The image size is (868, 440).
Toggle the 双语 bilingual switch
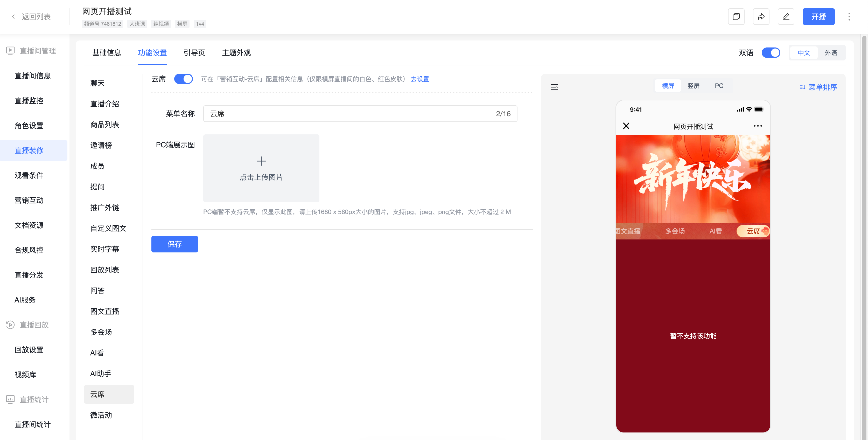[771, 53]
